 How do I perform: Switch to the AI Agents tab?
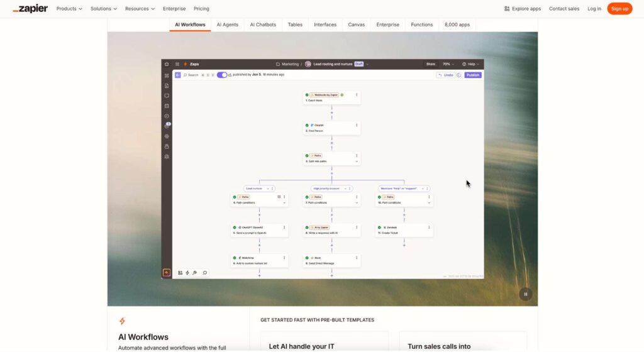click(x=227, y=25)
